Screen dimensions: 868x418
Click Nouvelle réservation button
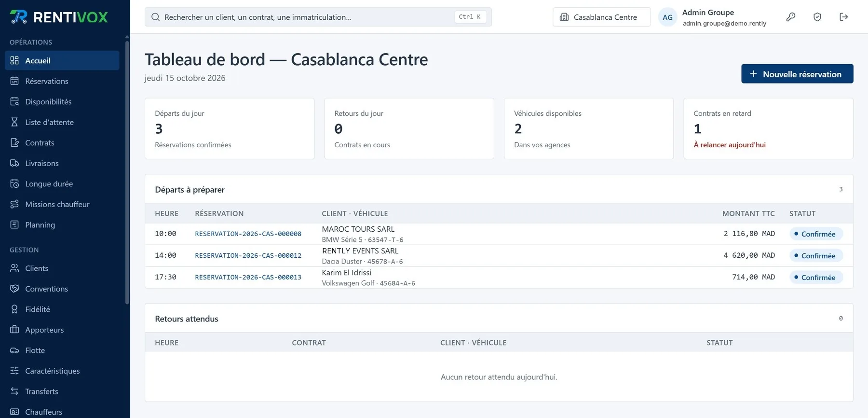click(x=797, y=74)
